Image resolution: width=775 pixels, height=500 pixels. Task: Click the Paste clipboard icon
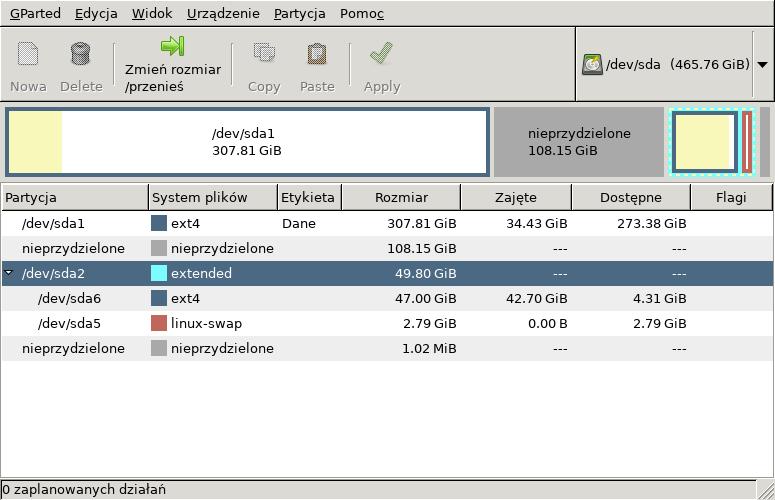317,54
